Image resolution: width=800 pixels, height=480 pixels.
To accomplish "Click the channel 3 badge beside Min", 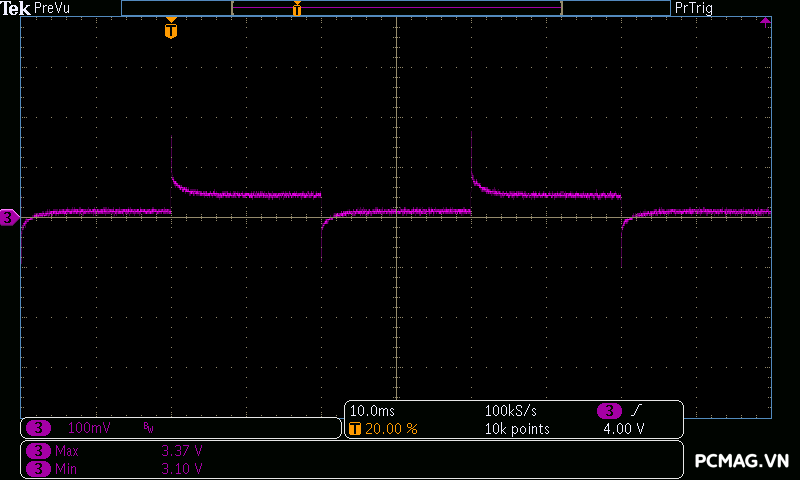I will [38, 468].
